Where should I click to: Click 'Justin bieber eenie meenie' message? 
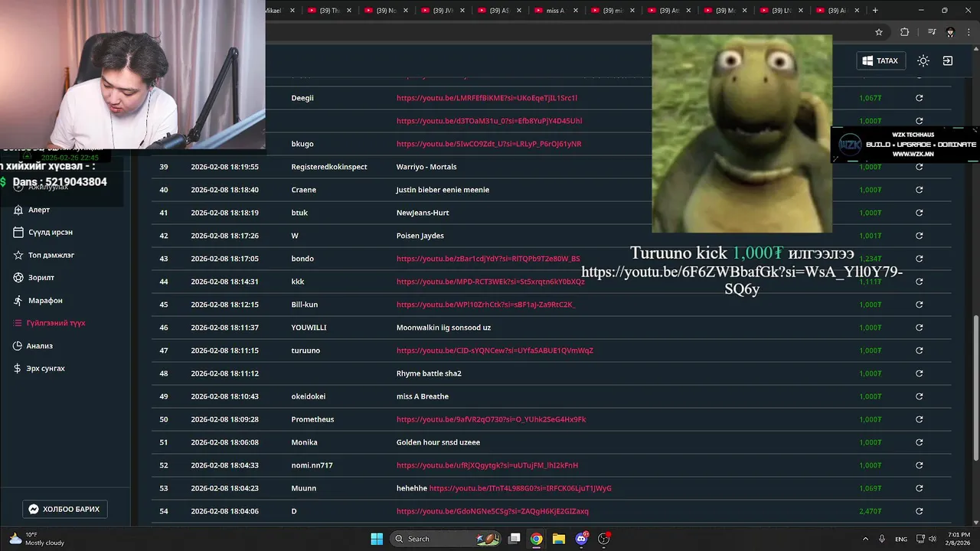click(443, 190)
